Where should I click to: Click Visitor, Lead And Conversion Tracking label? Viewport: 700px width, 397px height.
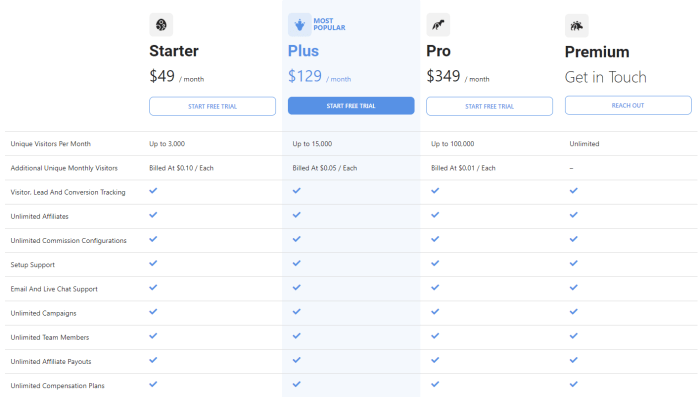(x=68, y=192)
